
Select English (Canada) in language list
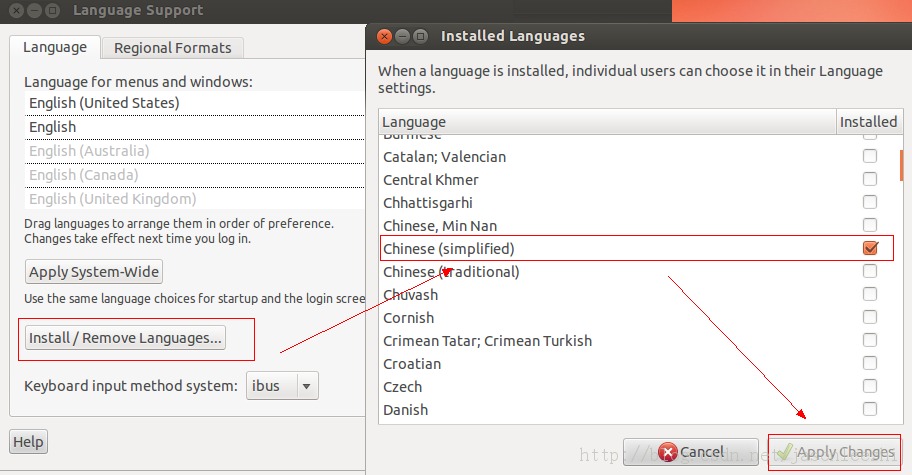[195, 175]
